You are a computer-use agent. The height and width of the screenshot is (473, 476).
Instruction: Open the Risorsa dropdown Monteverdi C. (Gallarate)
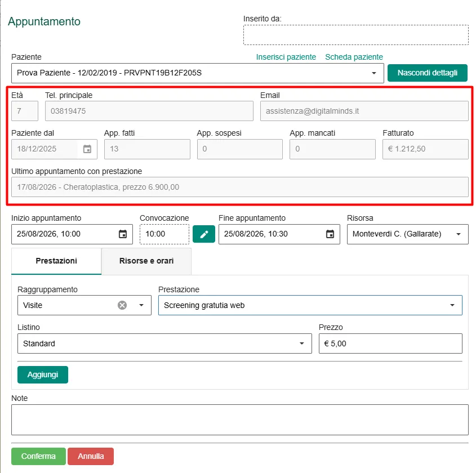pos(407,234)
